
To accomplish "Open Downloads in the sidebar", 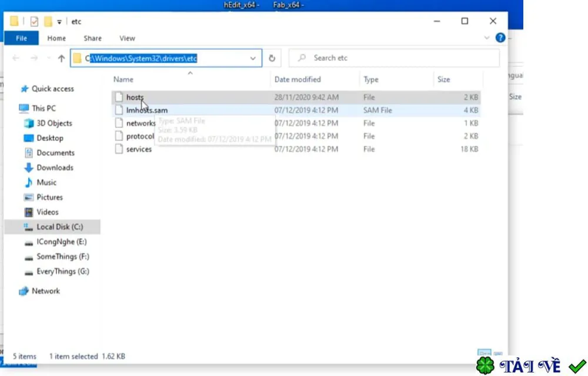I will point(55,168).
